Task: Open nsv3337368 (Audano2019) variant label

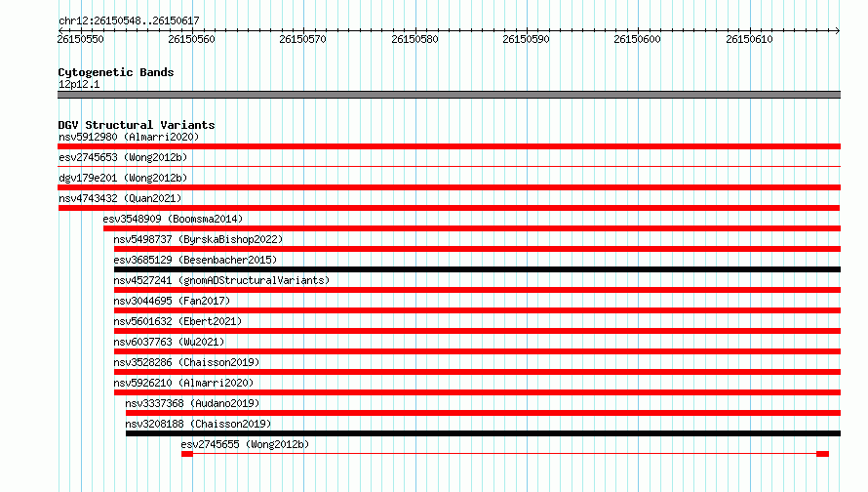Action: 192,403
